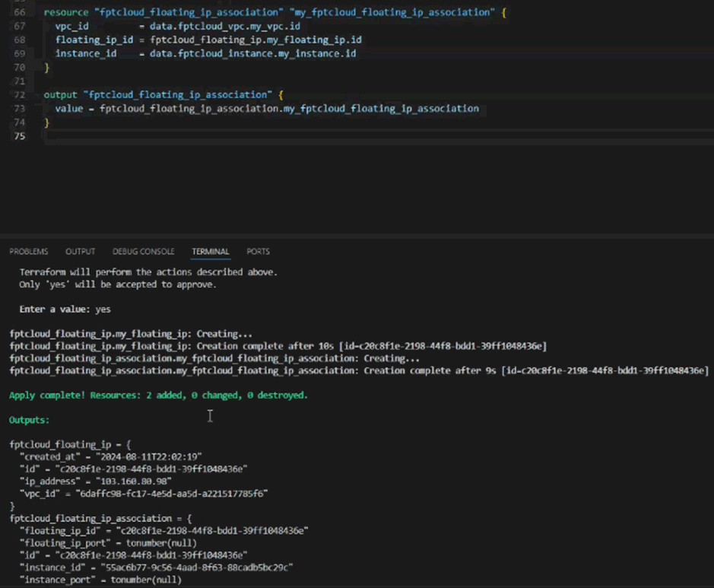The width and height of the screenshot is (714, 588).
Task: Click the "vpc_id" output row
Action: [144, 494]
